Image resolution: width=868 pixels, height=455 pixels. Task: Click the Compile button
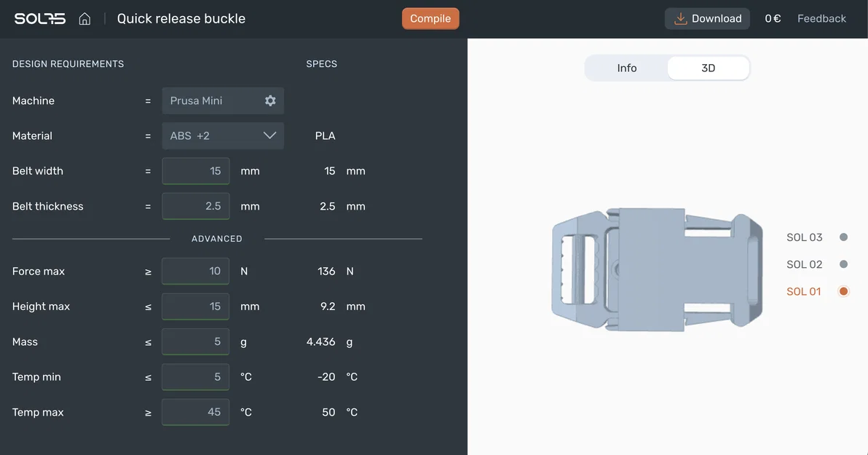[x=430, y=17]
